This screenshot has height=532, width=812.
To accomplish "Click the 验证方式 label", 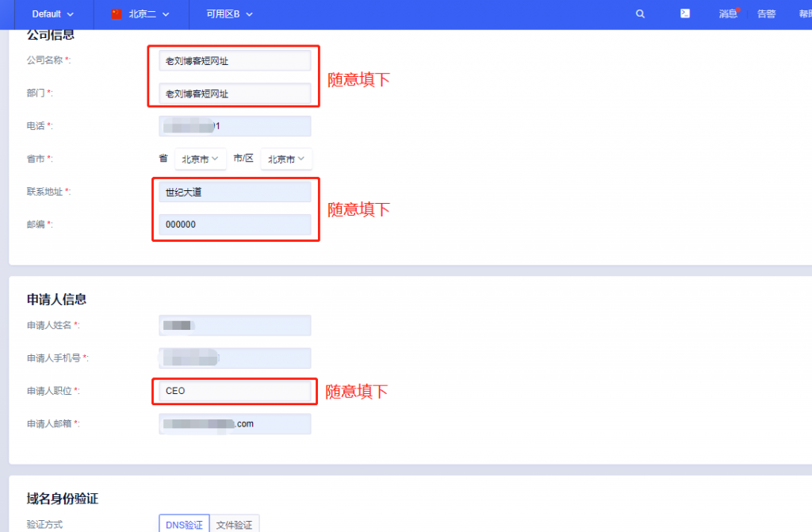I will pos(44,524).
